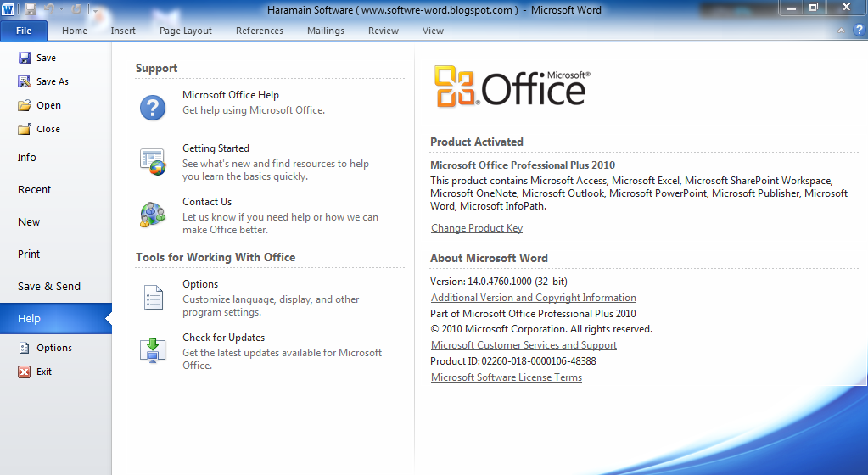The image size is (868, 475).
Task: Click the ribbon Help question mark icon
Action: coord(860,31)
